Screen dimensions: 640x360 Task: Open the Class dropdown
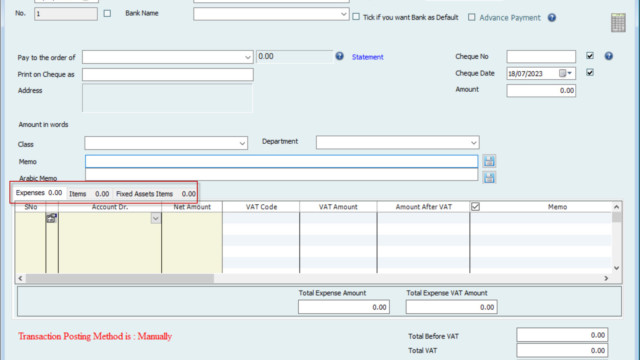click(242, 143)
